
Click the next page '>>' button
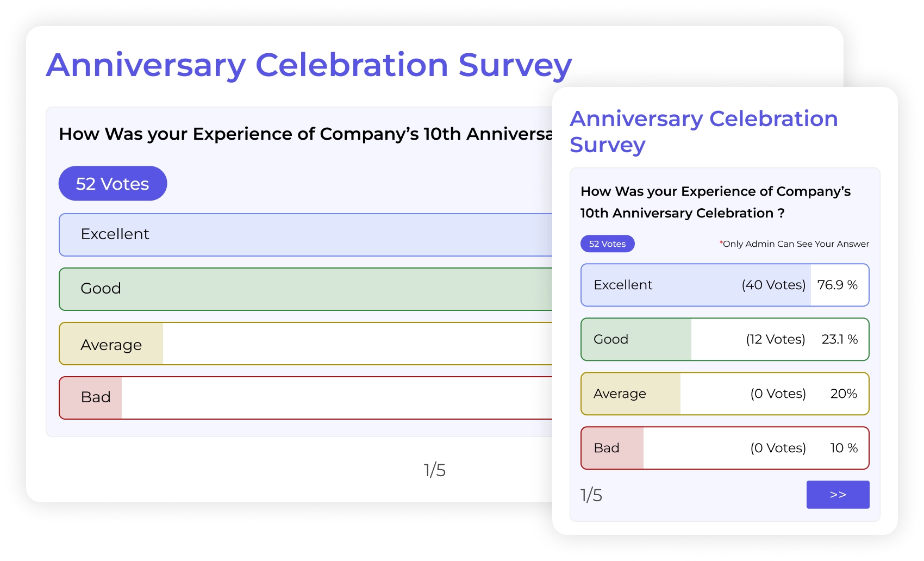click(838, 495)
